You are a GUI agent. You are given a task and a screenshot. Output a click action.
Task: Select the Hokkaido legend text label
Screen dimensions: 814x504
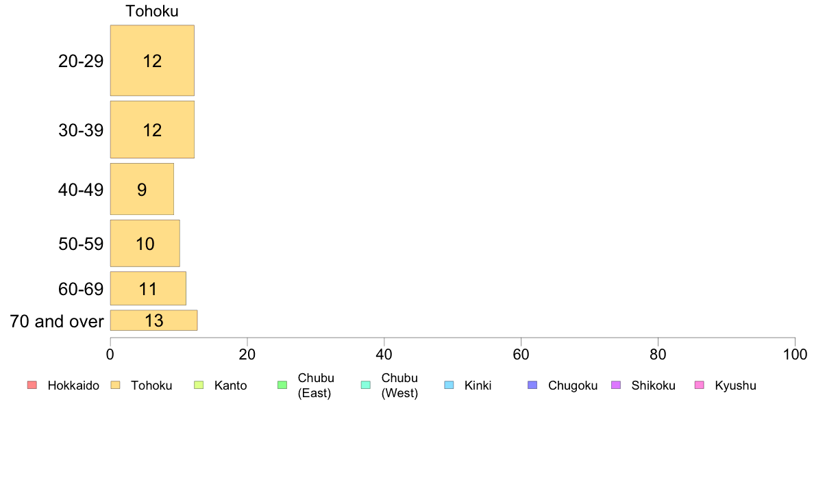click(73, 386)
